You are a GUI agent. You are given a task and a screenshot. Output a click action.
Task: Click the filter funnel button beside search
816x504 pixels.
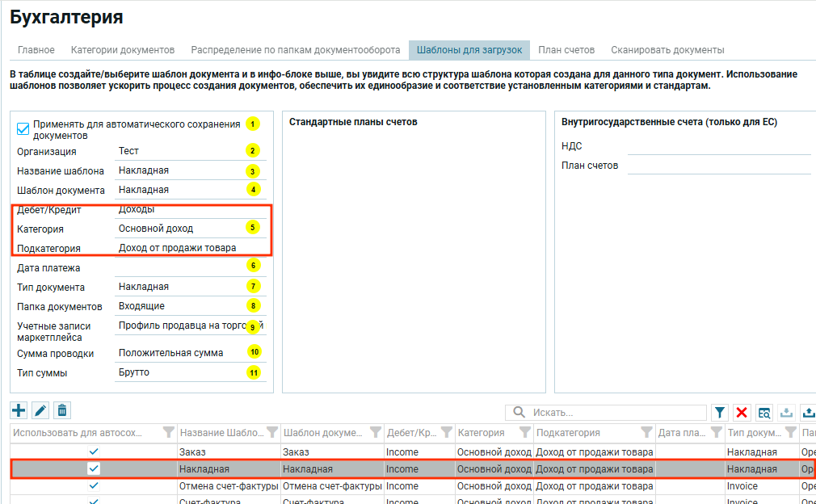(720, 413)
